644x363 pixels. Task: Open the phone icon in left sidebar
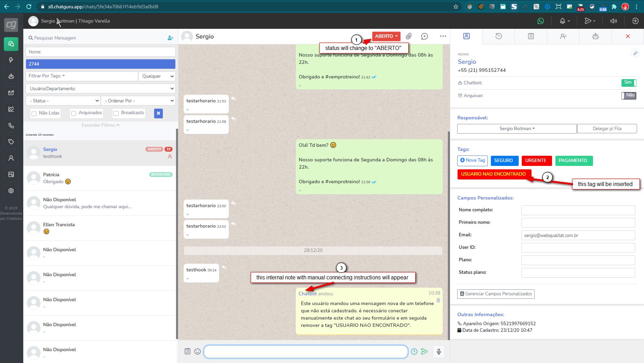click(11, 126)
